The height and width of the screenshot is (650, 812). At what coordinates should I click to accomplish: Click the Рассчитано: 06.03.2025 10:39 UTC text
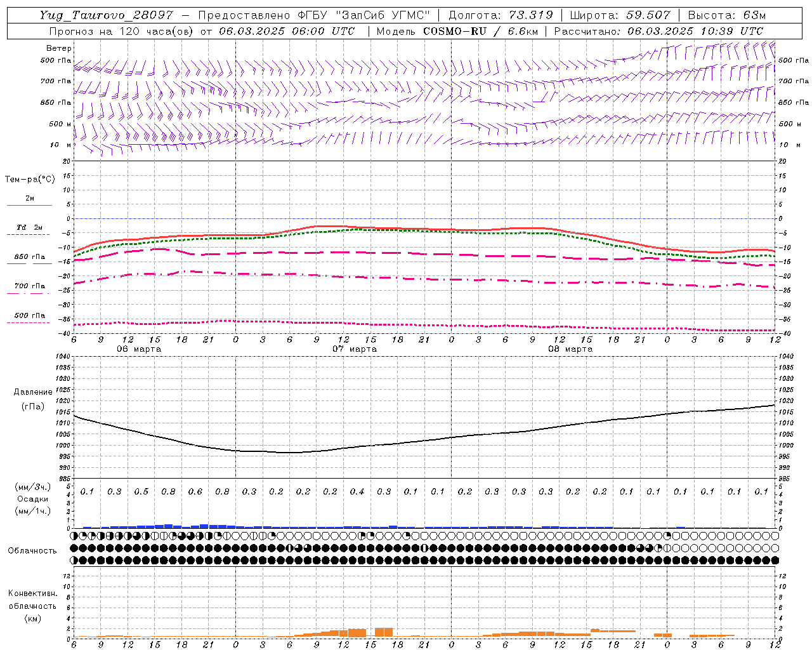coord(659,31)
